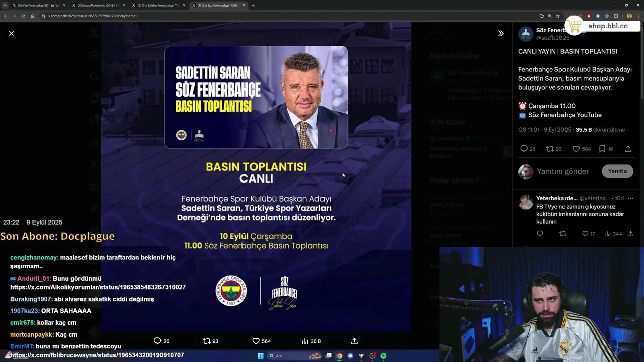The image size is (644, 362).
Task: Click the taskbar 'Ara' search box
Action: tap(295, 356)
